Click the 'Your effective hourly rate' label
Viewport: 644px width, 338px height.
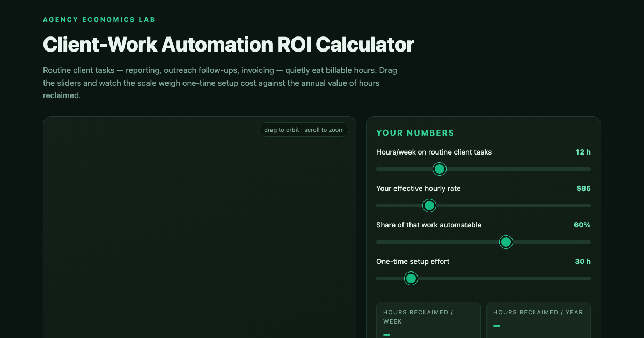pos(419,188)
